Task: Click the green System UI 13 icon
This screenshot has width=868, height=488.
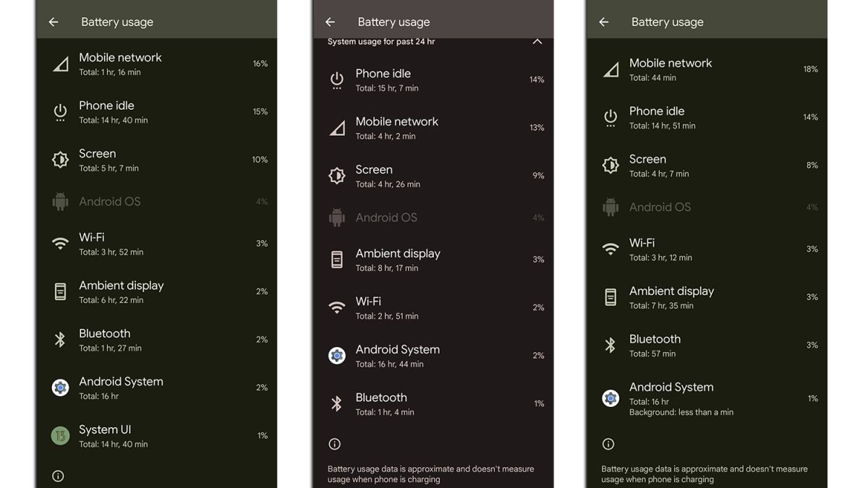Action: (60, 436)
